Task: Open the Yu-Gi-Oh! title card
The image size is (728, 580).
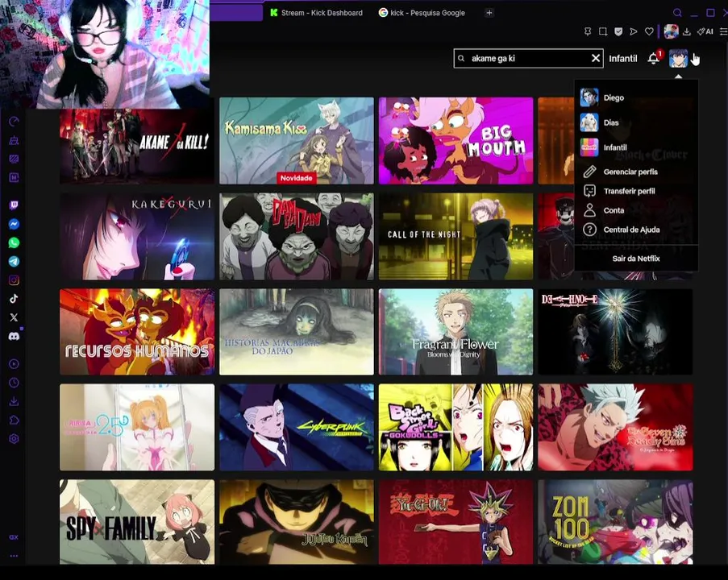Action: tap(456, 522)
